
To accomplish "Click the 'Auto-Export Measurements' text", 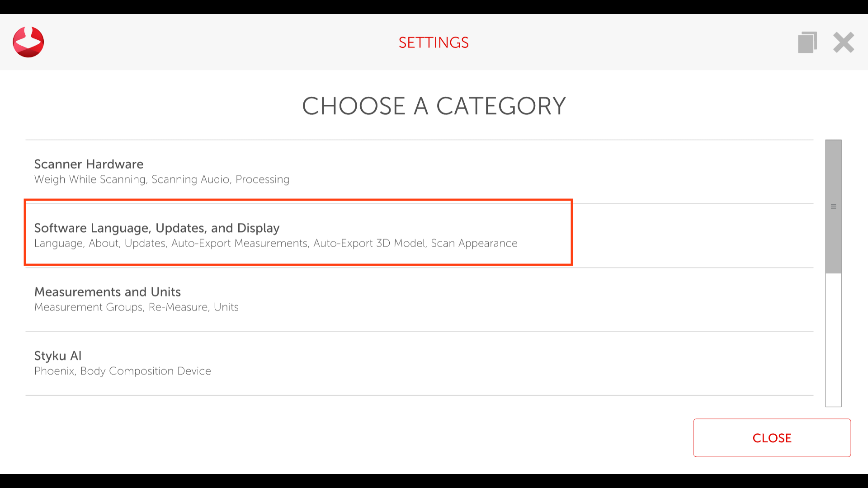I will (x=239, y=243).
